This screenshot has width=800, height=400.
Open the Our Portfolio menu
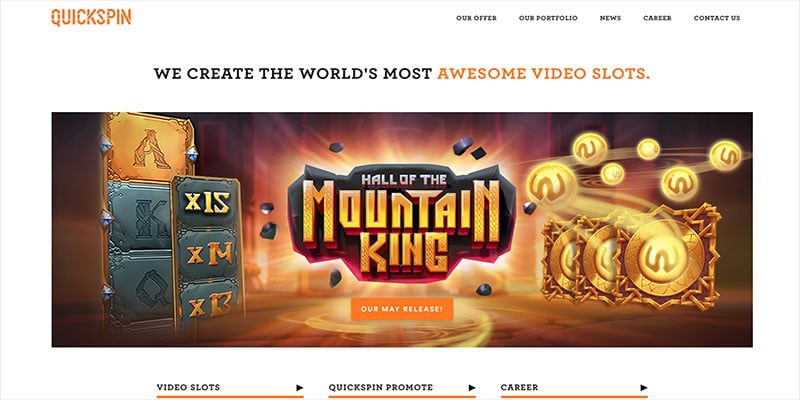(x=548, y=18)
